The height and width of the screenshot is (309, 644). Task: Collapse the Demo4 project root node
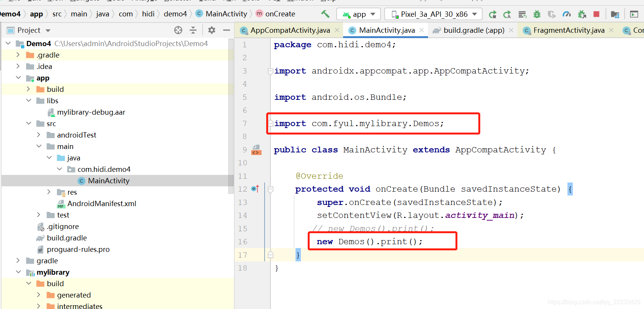tap(8, 43)
